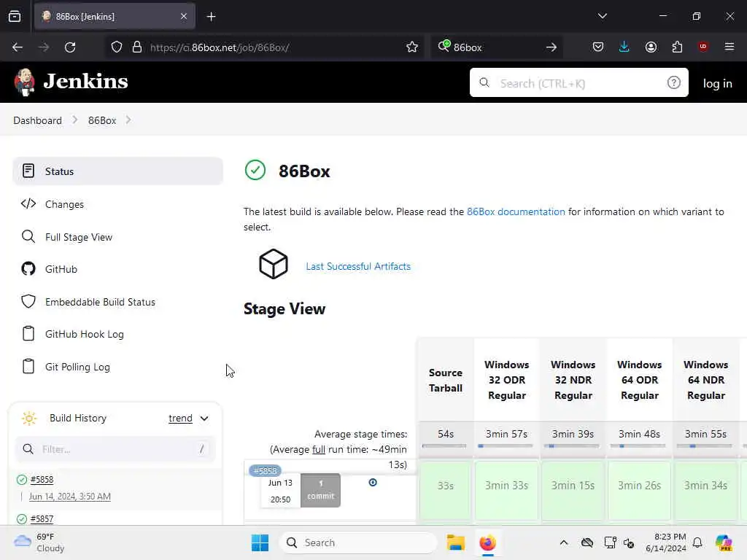Click the 86Box green success status icon
Image resolution: width=747 pixels, height=560 pixels.
click(255, 170)
